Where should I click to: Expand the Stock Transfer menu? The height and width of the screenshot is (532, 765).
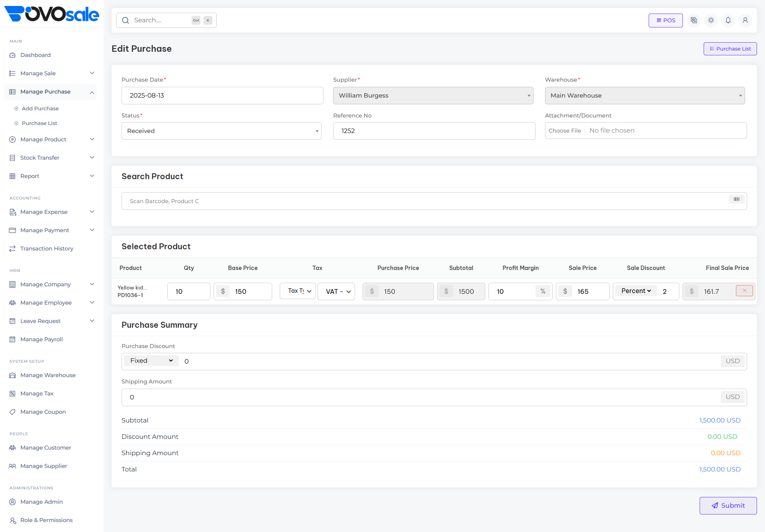50,158
